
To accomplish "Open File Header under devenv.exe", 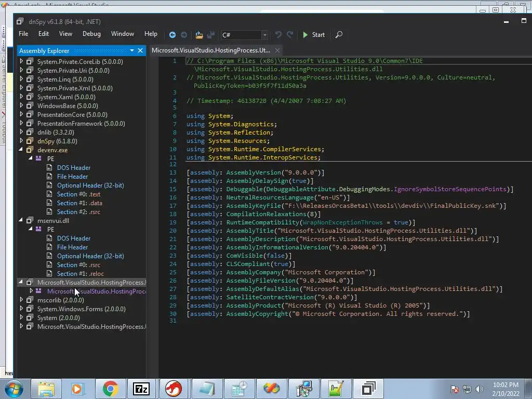I will point(72,177).
